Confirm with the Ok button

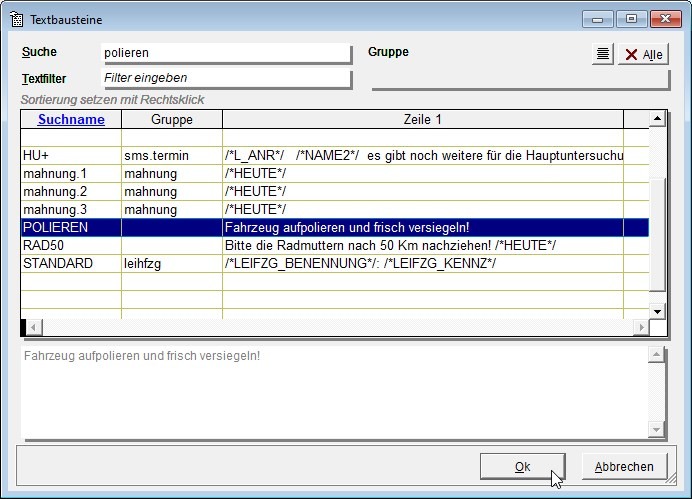coord(523,466)
